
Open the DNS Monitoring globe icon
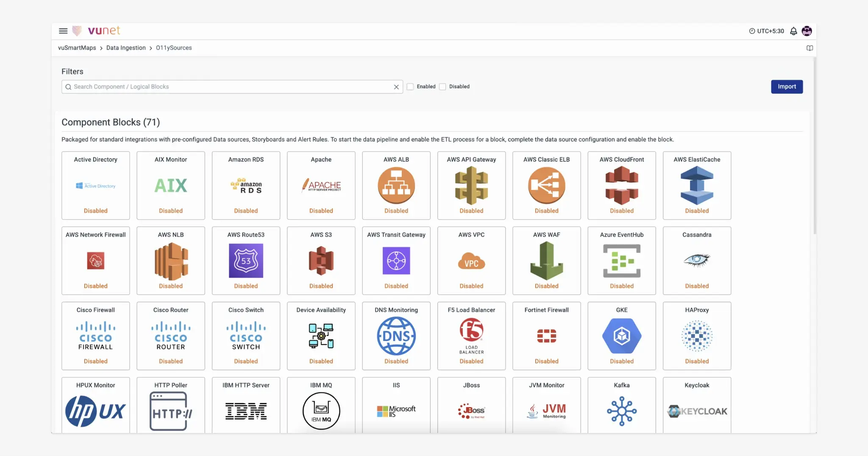point(396,336)
